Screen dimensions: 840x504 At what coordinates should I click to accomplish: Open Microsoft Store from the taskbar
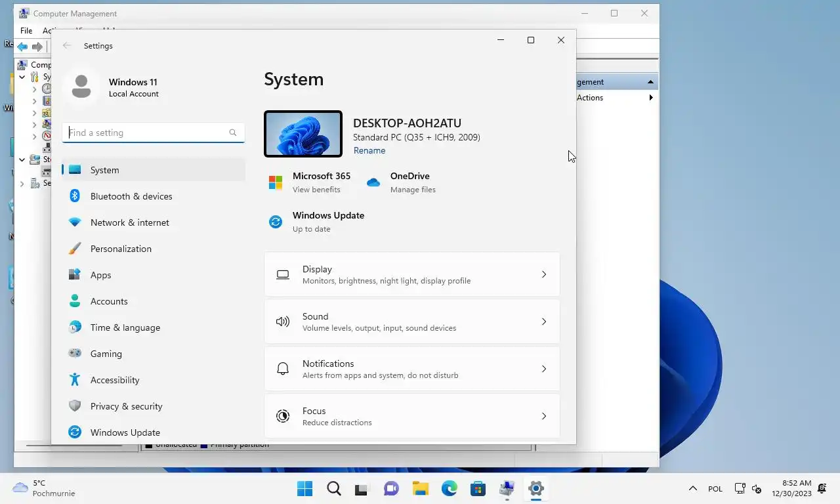click(x=478, y=489)
